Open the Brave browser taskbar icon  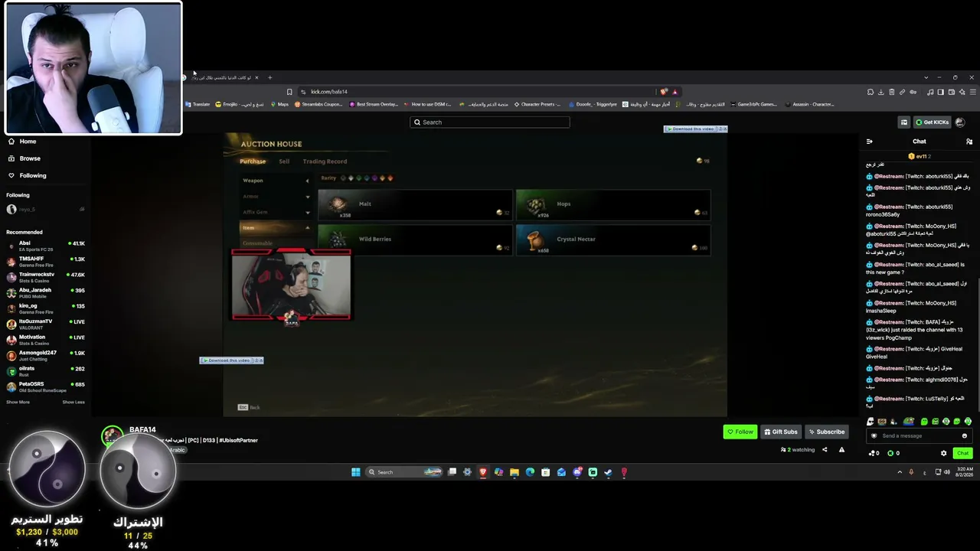pyautogui.click(x=483, y=472)
